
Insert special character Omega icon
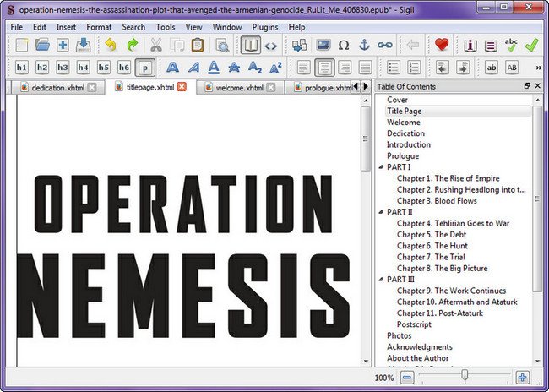pyautogui.click(x=344, y=45)
